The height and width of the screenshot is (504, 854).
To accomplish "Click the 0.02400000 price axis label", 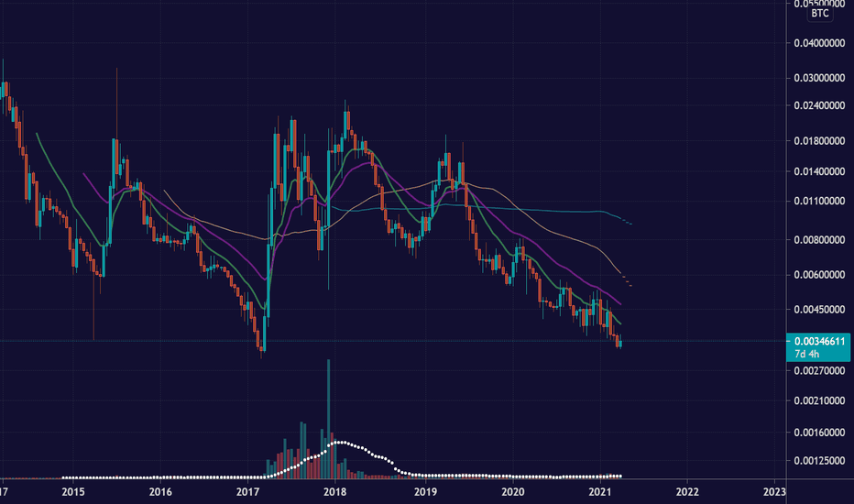I will 820,105.
